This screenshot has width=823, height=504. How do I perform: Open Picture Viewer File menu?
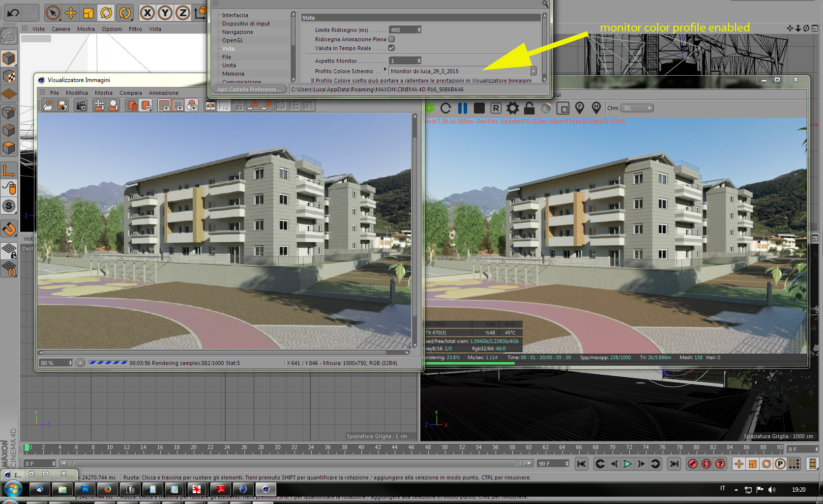click(x=55, y=93)
